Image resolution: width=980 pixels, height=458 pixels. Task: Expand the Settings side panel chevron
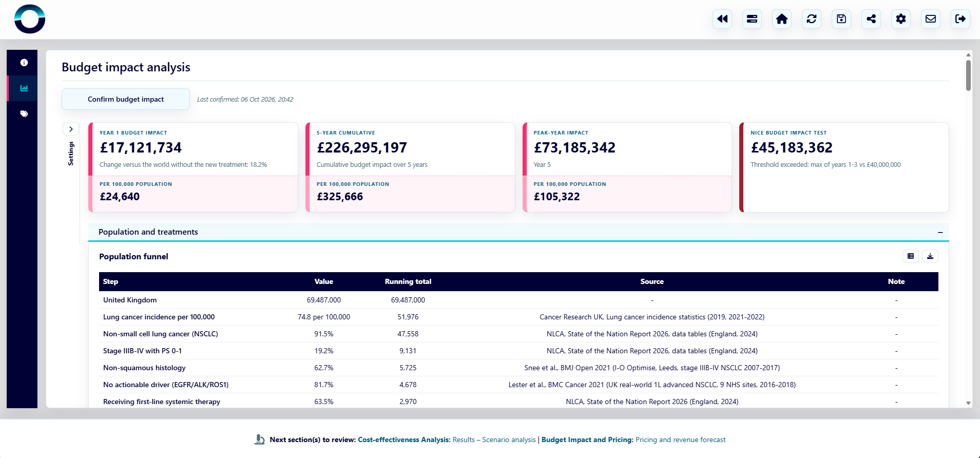pyautogui.click(x=71, y=129)
